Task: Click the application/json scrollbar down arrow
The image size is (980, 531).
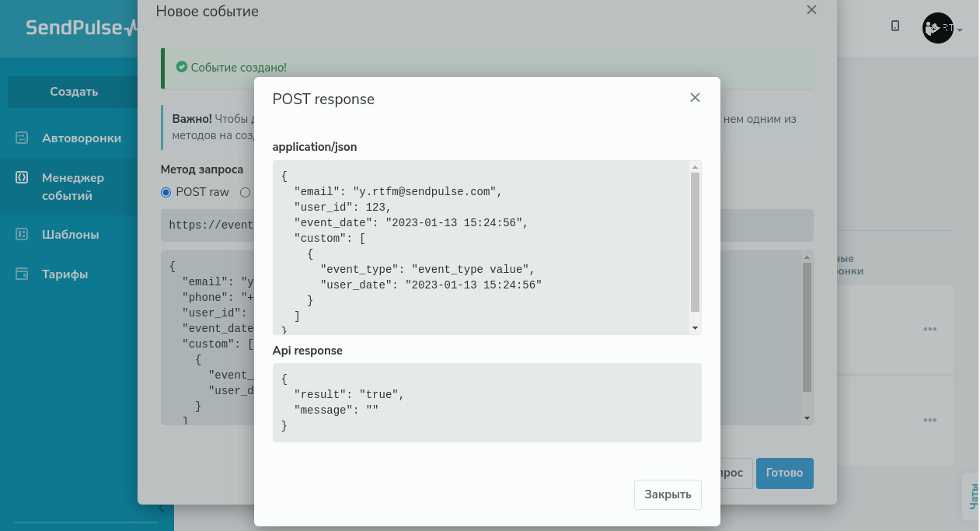Action: pos(696,328)
